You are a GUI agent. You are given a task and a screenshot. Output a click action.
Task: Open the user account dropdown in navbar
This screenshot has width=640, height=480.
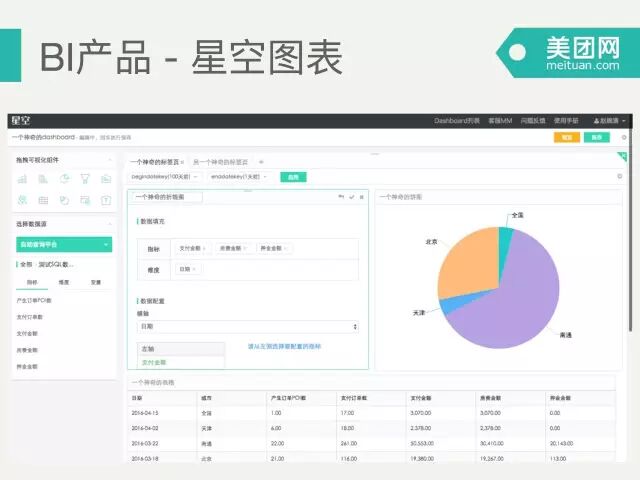[609, 121]
